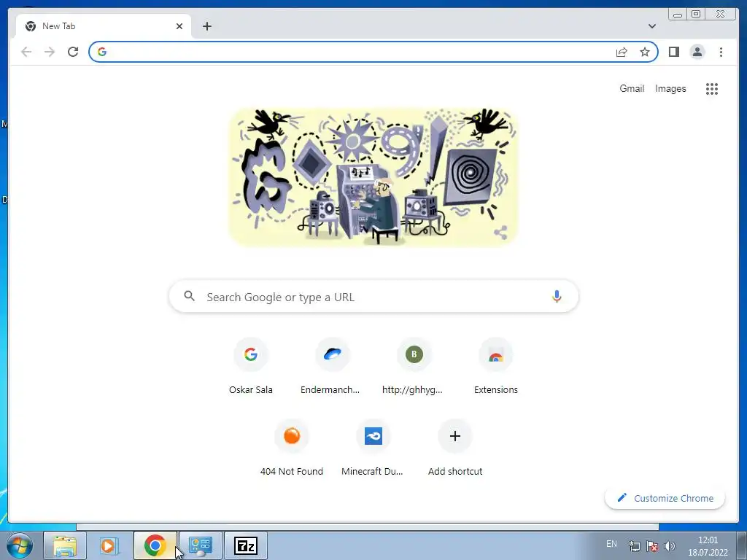Open the Endermanch shortcut tile
The width and height of the screenshot is (747, 560).
332,367
